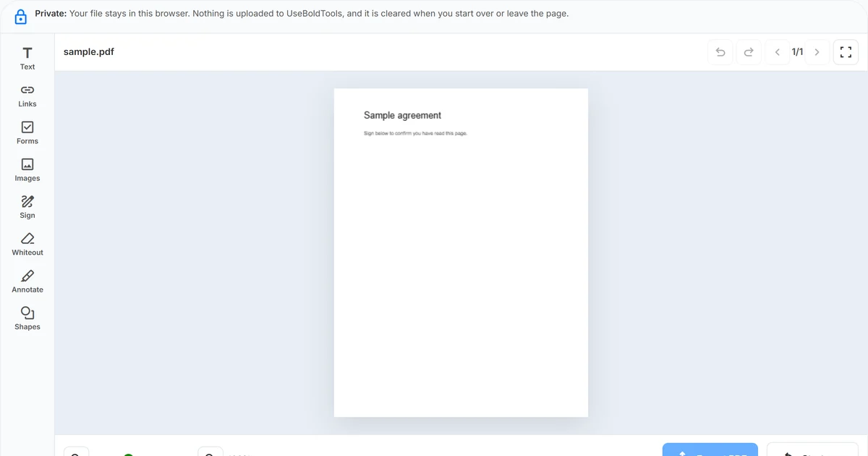The height and width of the screenshot is (456, 868).
Task: Select the Annotate pen tool
Action: click(27, 282)
